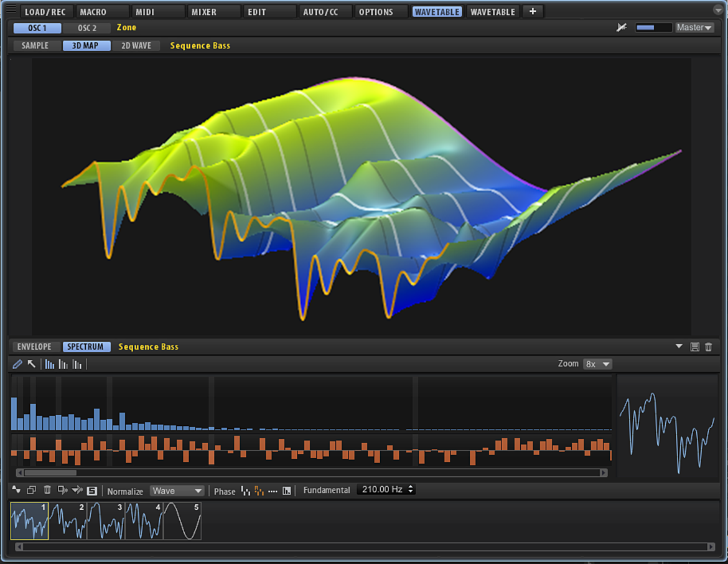Switch to the SAMPLE view
The height and width of the screenshot is (564, 728).
pos(35,45)
